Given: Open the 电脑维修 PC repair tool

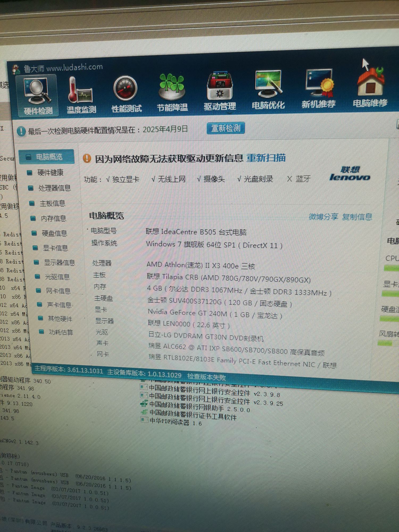Looking at the screenshot, I should pyautogui.click(x=370, y=87).
